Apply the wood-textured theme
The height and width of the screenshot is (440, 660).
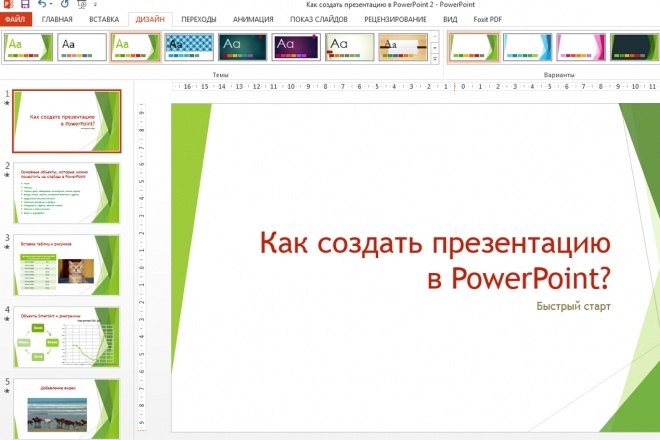tap(403, 47)
